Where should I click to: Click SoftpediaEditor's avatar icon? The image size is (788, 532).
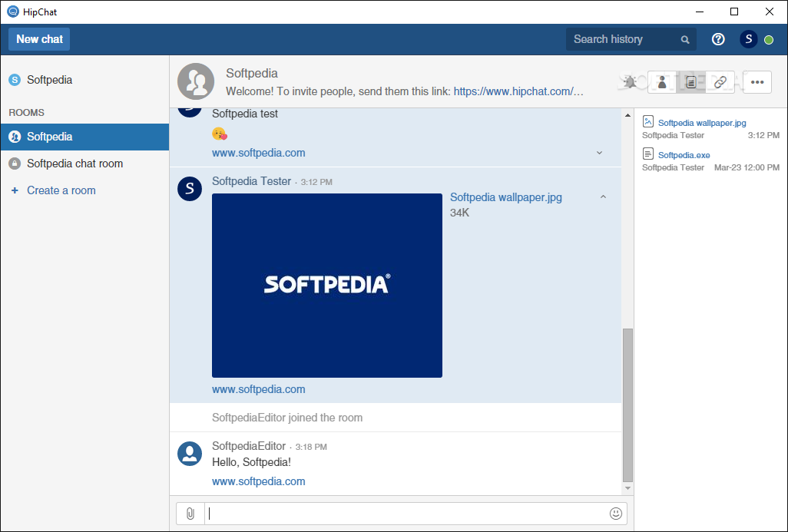(190, 454)
